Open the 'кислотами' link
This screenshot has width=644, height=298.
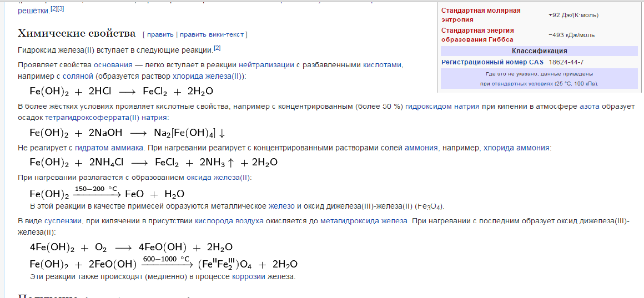tap(383, 65)
